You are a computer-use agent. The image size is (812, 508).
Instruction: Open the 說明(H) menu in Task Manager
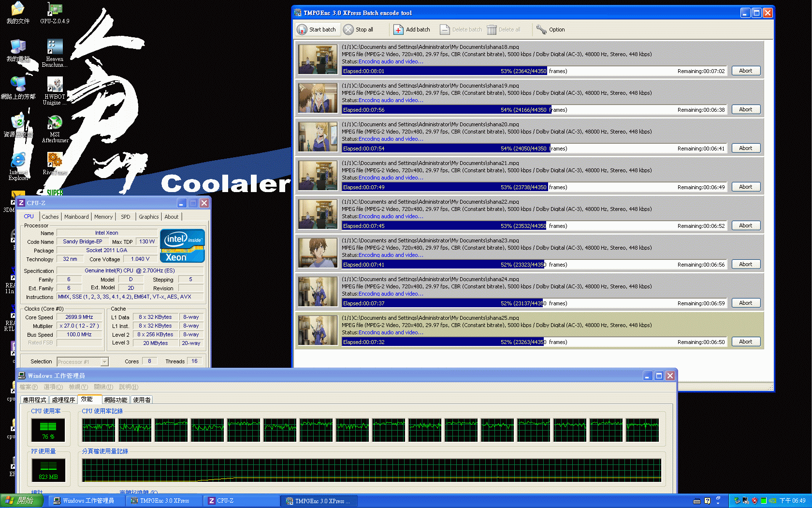129,387
